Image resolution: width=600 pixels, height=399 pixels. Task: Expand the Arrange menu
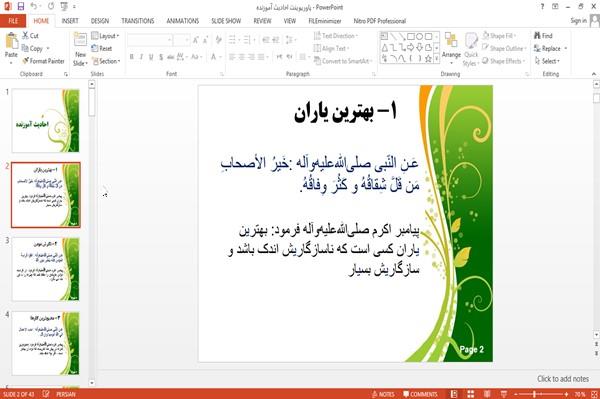(x=451, y=48)
